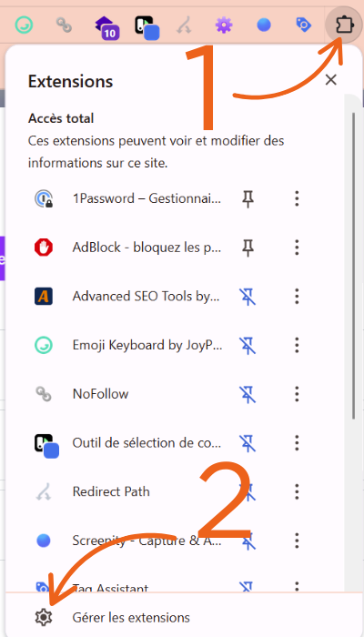Pin Advanced SEO Tools to the toolbar
The width and height of the screenshot is (364, 637).
pos(248,296)
